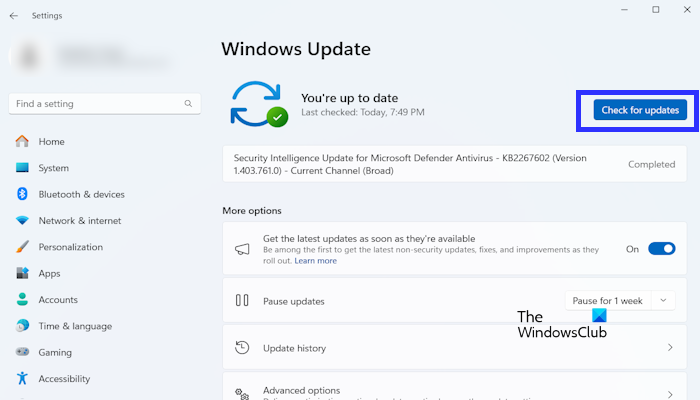Click Pause for 1 week button
Viewport: 700px width, 400px height.
[608, 300]
